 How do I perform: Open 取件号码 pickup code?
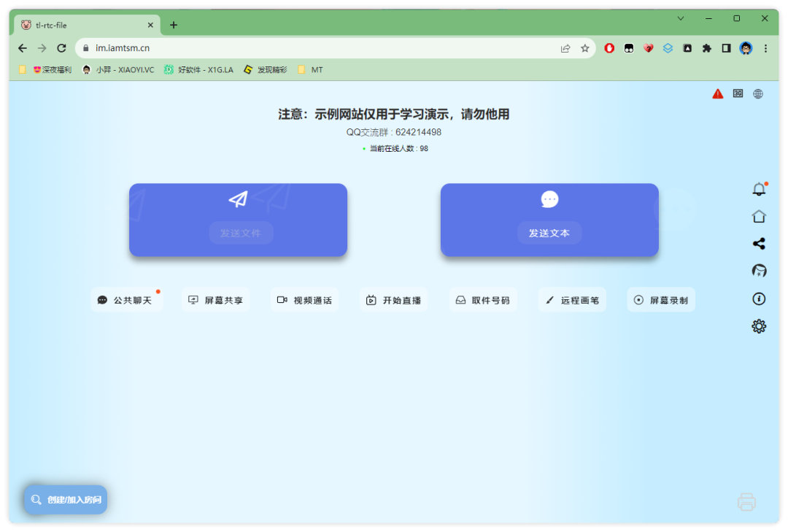point(483,300)
